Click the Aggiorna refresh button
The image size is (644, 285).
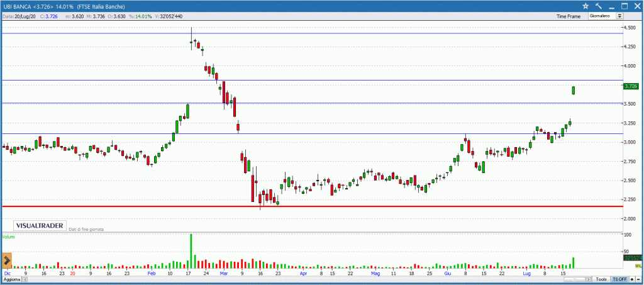pyautogui.click(x=11, y=279)
